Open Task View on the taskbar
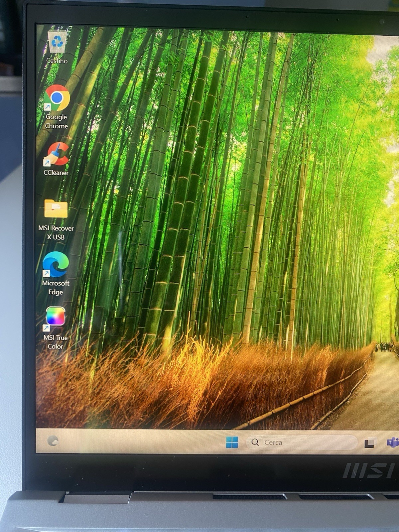The image size is (399, 532). tap(369, 443)
